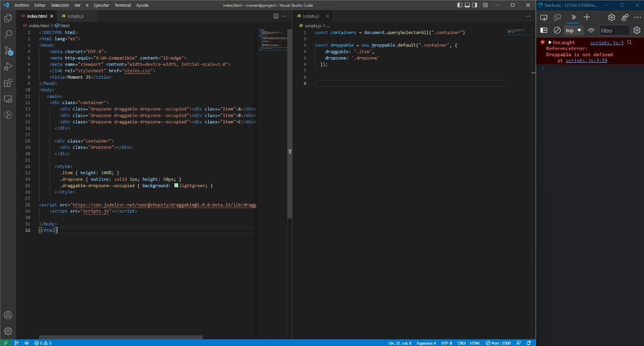The width and height of the screenshot is (644, 346).
Task: Open the More Tools chevron in DevTools
Action: pyautogui.click(x=572, y=17)
